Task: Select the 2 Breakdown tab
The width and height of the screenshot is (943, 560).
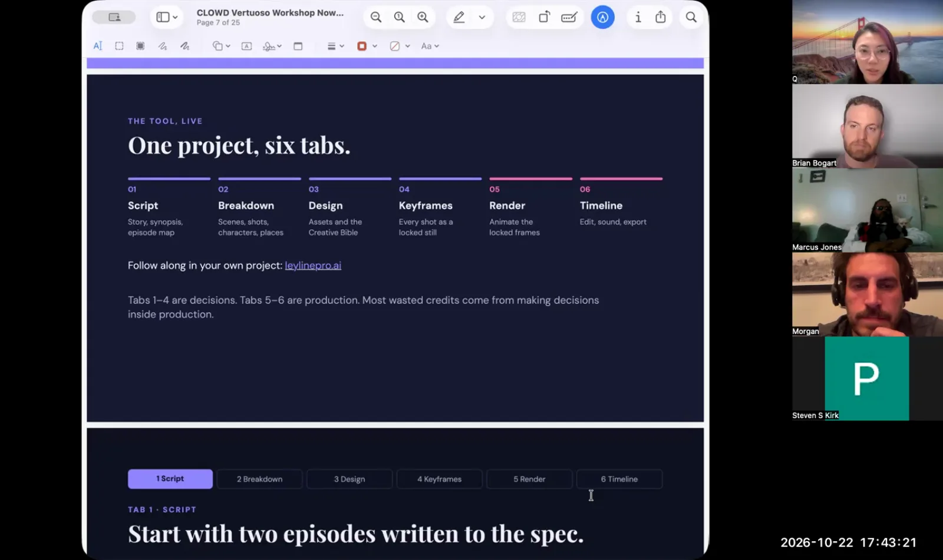Action: 260,479
